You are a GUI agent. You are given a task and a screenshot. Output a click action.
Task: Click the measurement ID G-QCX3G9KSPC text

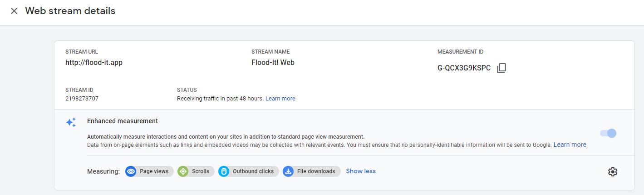[x=464, y=68]
